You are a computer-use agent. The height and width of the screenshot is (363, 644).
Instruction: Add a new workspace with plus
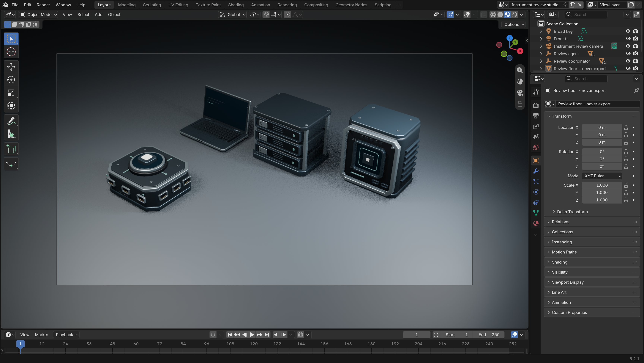point(399,5)
